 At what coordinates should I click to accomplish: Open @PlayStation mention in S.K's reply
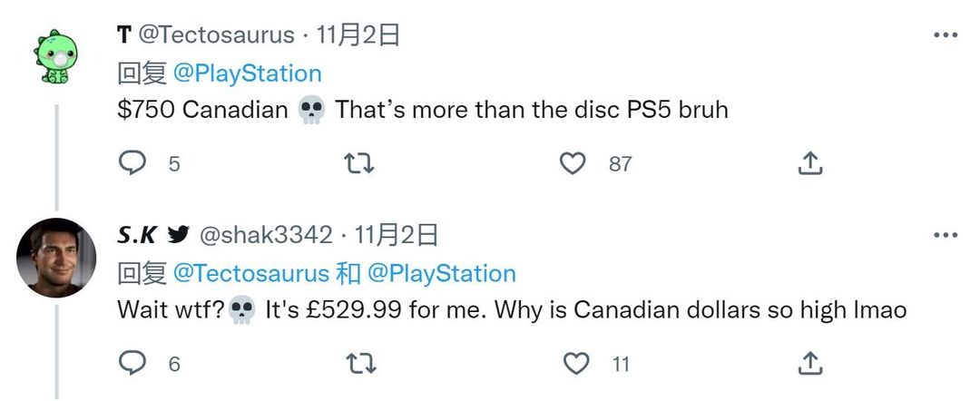click(442, 274)
